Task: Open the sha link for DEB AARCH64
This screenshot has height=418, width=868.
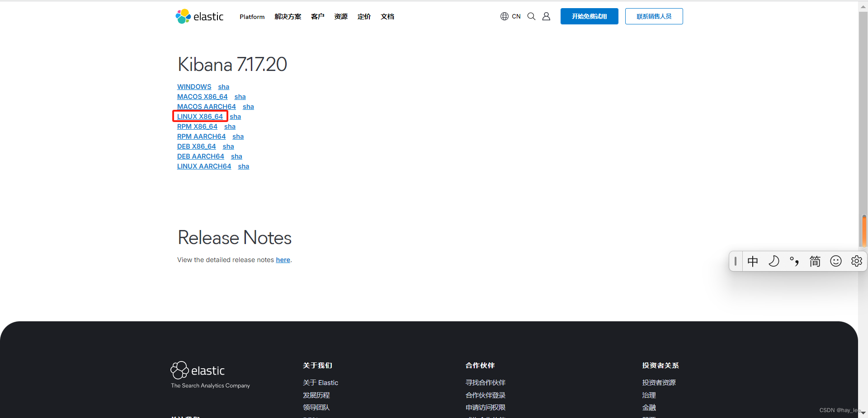Action: pyautogui.click(x=236, y=156)
